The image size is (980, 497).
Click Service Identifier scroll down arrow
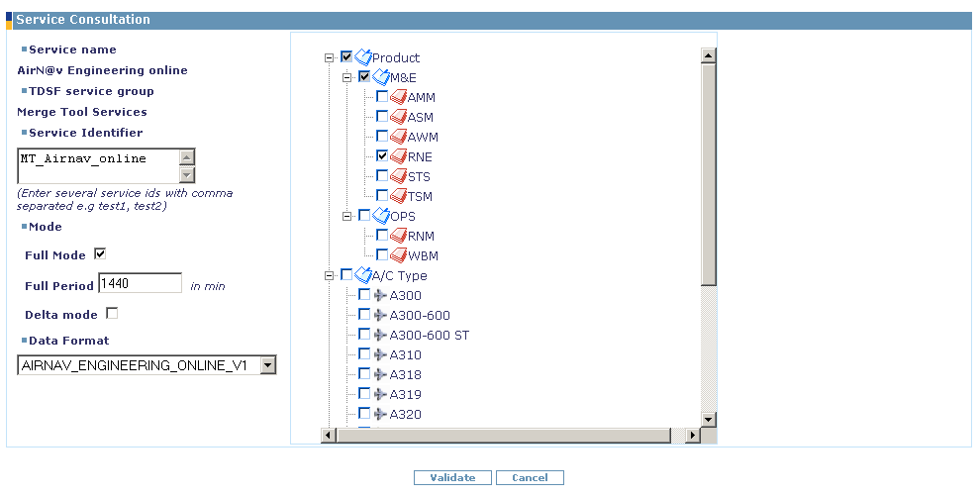click(x=187, y=175)
